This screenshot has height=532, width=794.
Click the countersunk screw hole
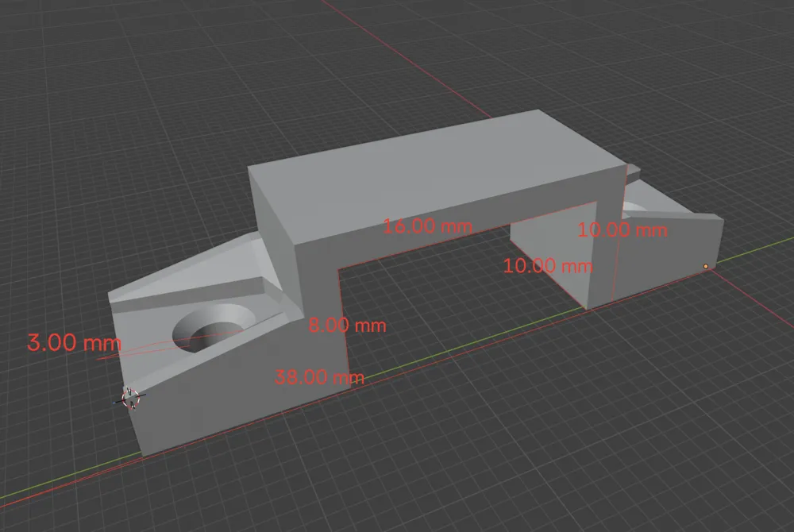[213, 329]
